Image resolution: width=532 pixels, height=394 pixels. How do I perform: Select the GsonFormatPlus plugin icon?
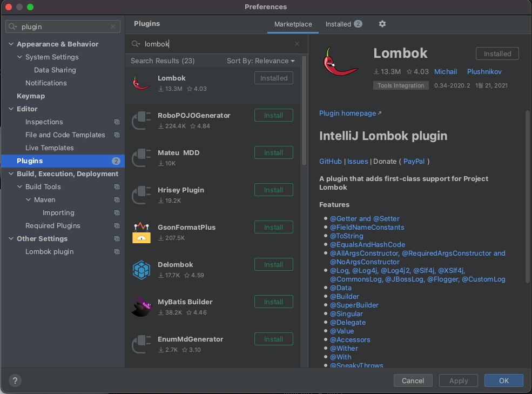[141, 232]
